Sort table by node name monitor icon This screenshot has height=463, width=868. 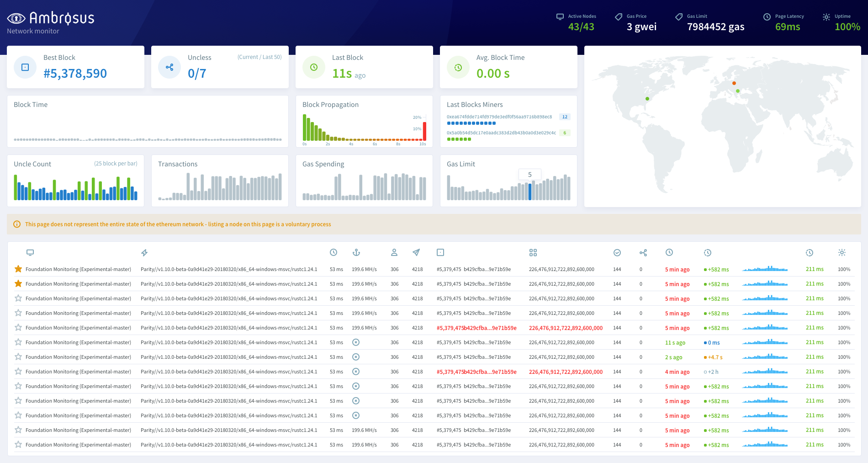[x=30, y=252]
